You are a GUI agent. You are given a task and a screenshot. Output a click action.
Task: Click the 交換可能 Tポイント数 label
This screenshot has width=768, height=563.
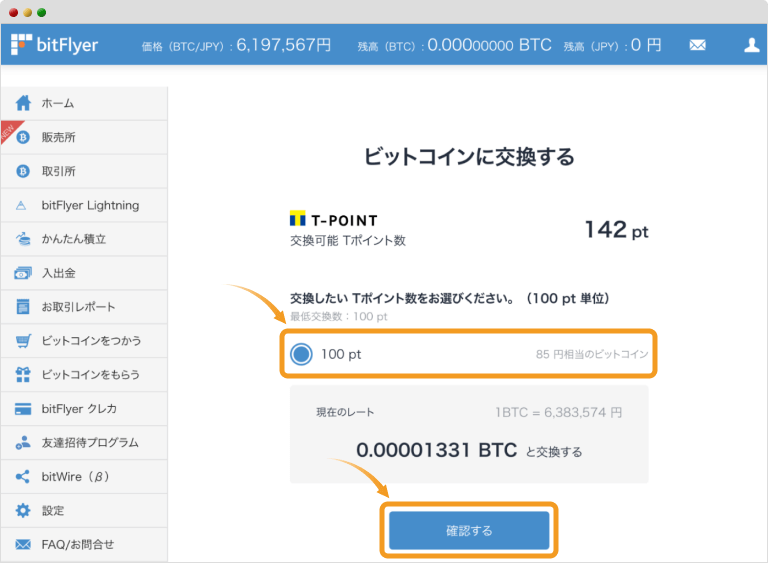pyautogui.click(x=348, y=241)
